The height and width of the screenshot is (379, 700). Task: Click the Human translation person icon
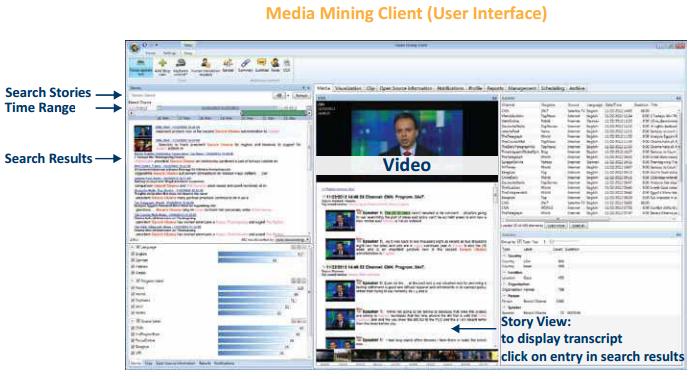tap(205, 63)
